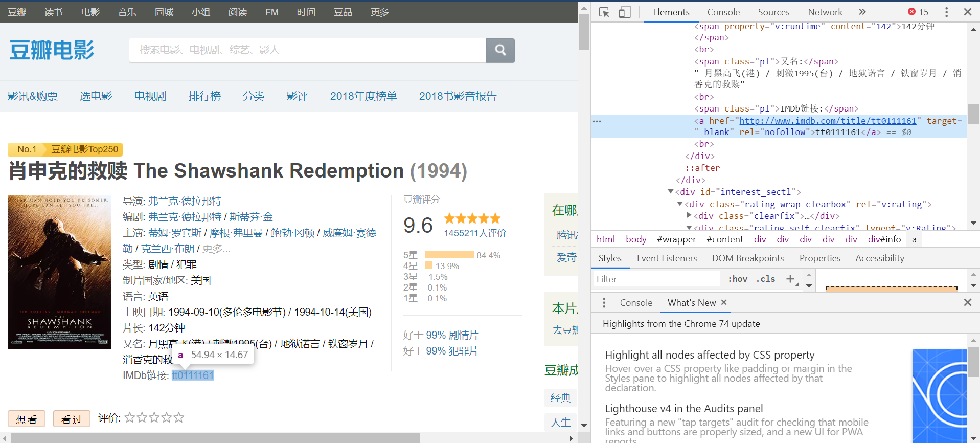
Task: Click the #wrapper breadcrumb item
Action: coord(676,239)
